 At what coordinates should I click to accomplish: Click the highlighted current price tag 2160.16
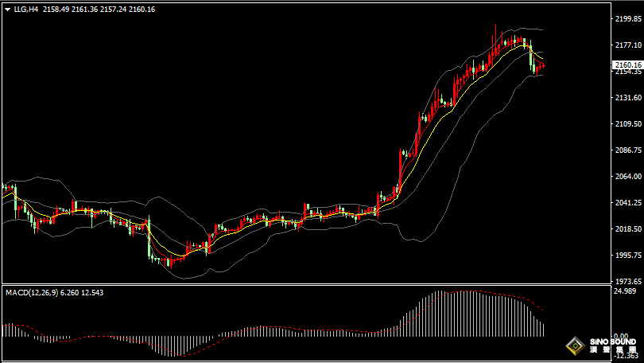pos(627,64)
